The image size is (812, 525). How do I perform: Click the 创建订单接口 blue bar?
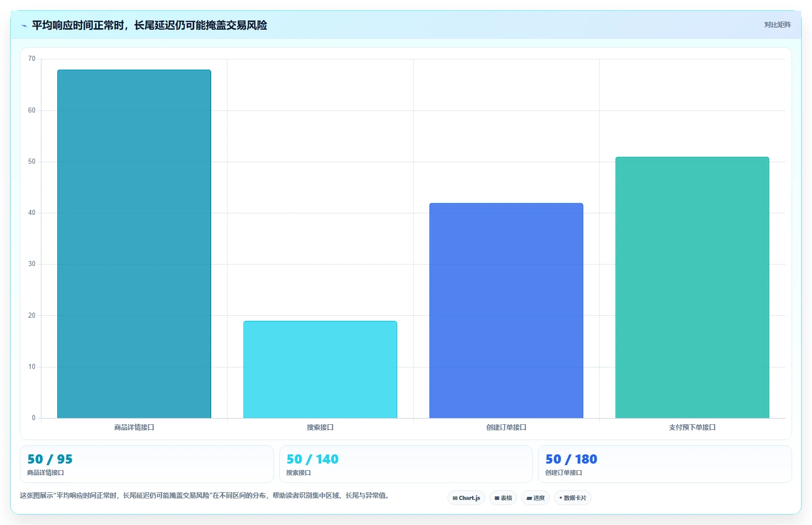tap(506, 311)
